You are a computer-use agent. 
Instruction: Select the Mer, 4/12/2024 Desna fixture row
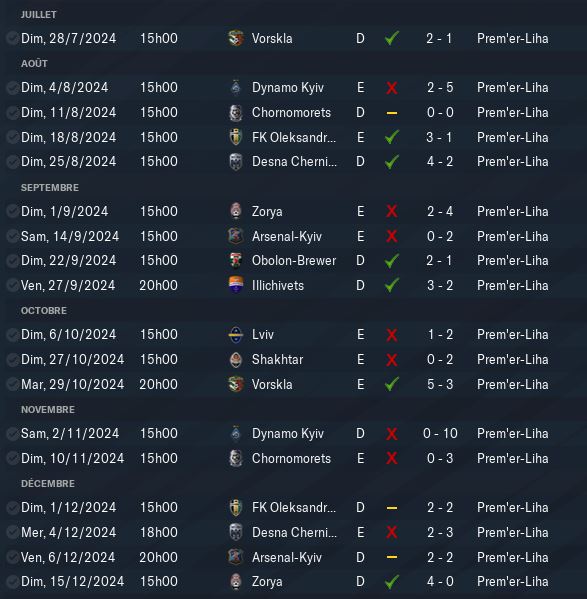293,532
